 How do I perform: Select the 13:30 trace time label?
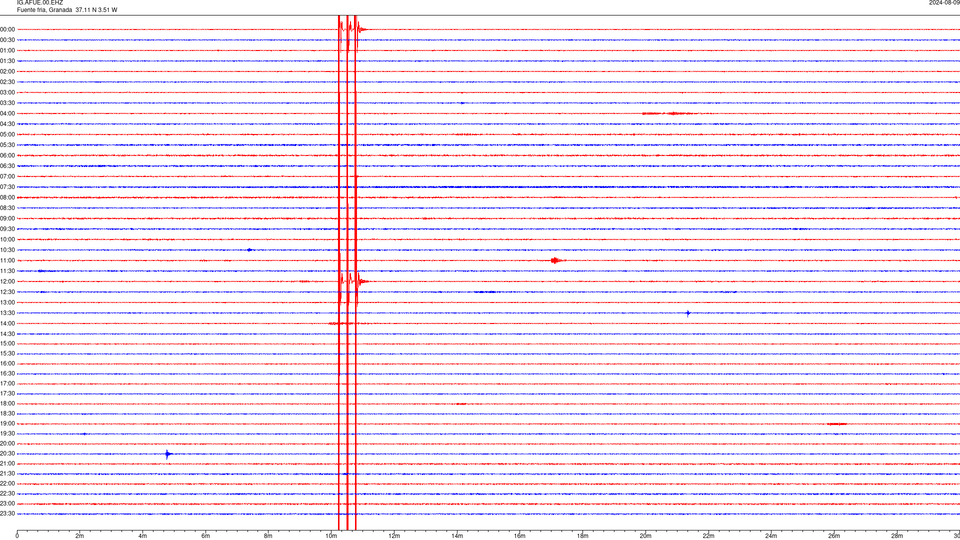click(x=8, y=313)
